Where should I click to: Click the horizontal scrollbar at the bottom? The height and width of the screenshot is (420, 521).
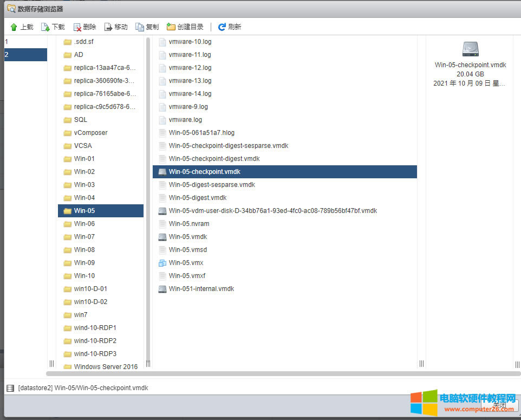(x=282, y=373)
